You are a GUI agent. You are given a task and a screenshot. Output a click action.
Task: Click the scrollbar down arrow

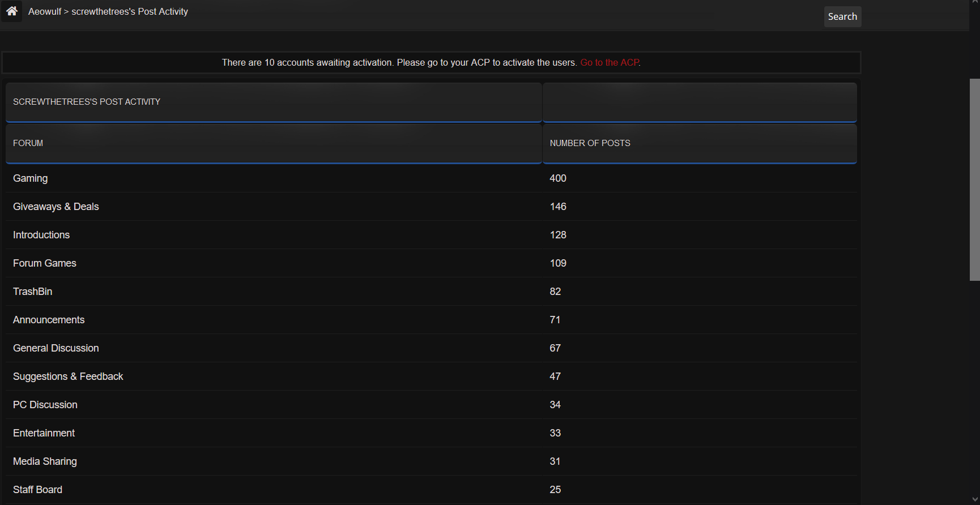[x=974, y=499]
